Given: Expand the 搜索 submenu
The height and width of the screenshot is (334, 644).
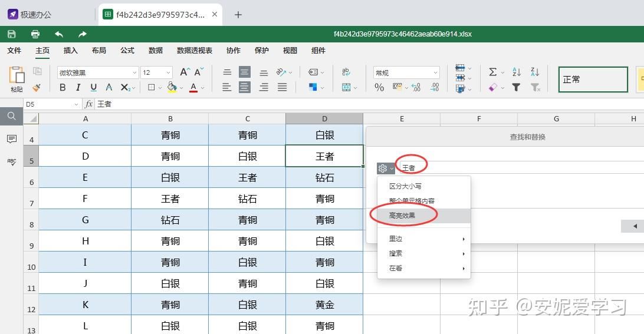Looking at the screenshot, I should tap(424, 253).
